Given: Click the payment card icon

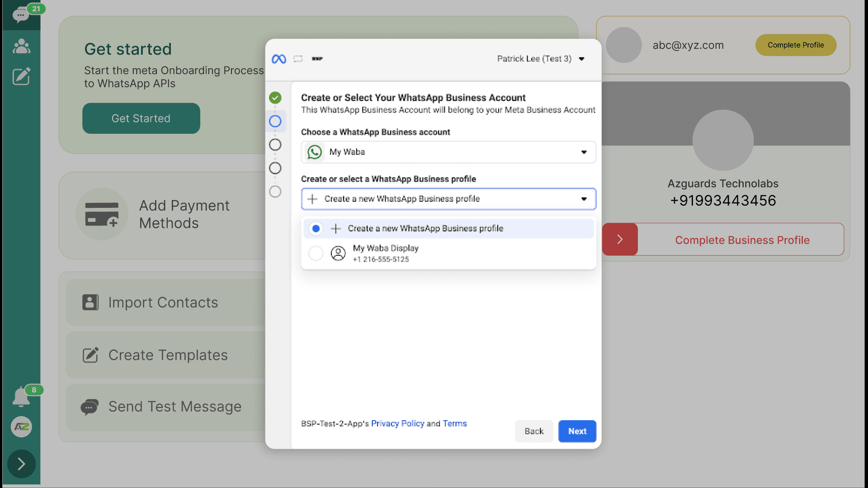Looking at the screenshot, I should tap(102, 214).
